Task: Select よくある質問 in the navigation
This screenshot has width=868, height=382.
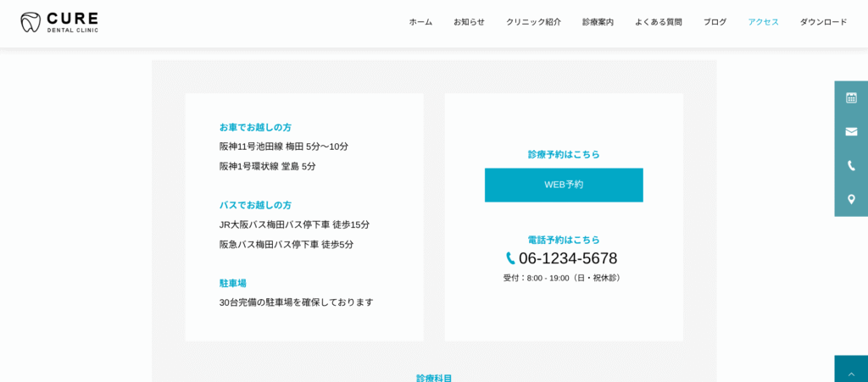Action: pyautogui.click(x=658, y=22)
